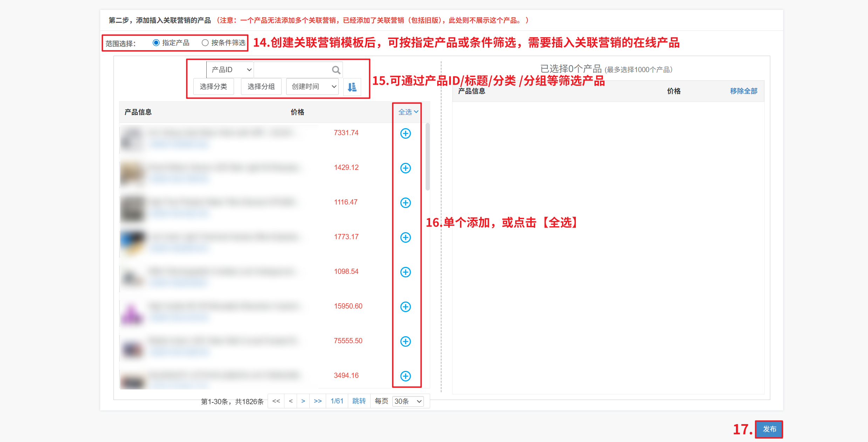Add the product priced 75555.50
The height and width of the screenshot is (442, 868).
405,341
